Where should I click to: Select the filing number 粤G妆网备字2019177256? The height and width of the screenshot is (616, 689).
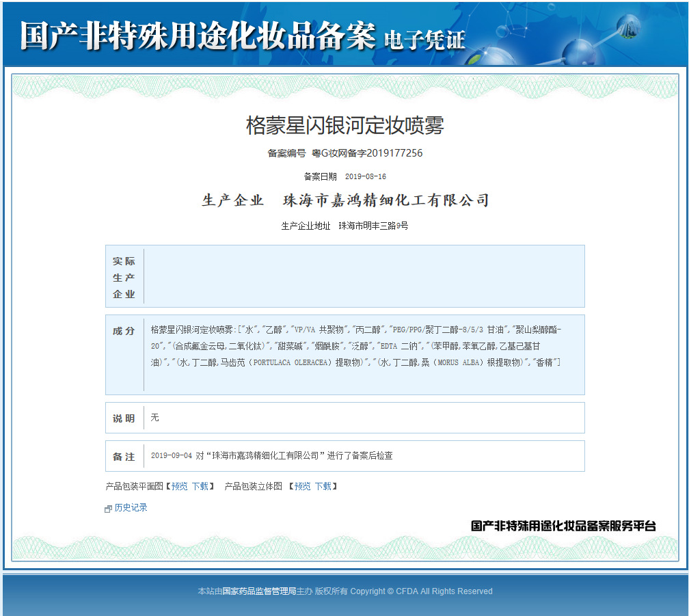point(367,153)
